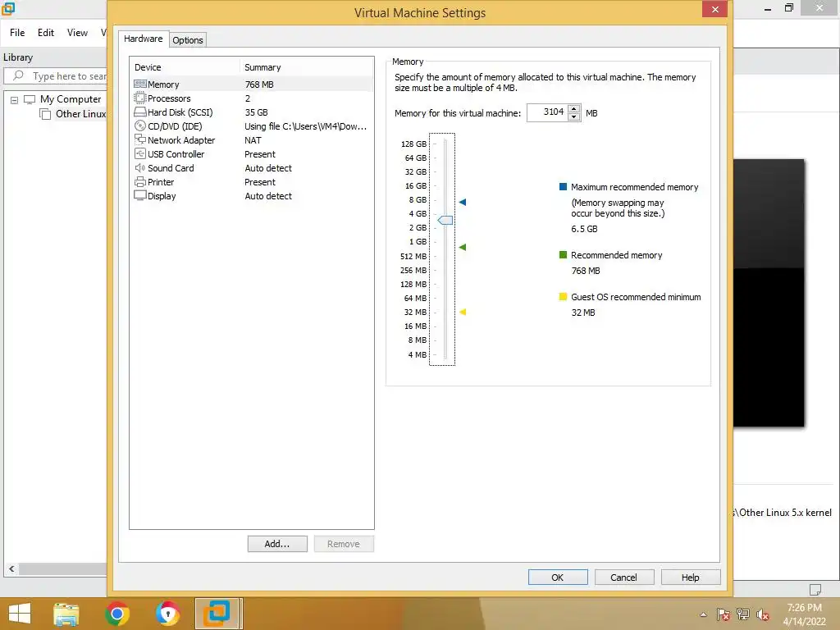Click the Cancel button
This screenshot has height=630, width=840.
click(624, 577)
